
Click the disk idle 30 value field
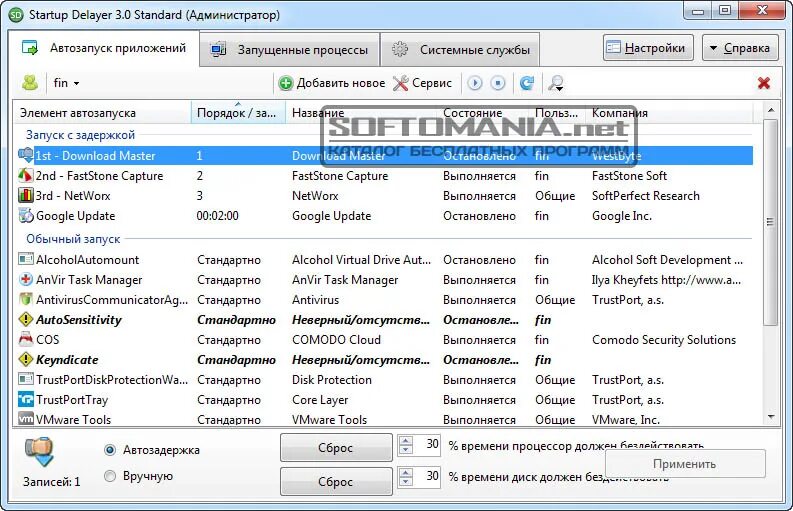coord(427,476)
